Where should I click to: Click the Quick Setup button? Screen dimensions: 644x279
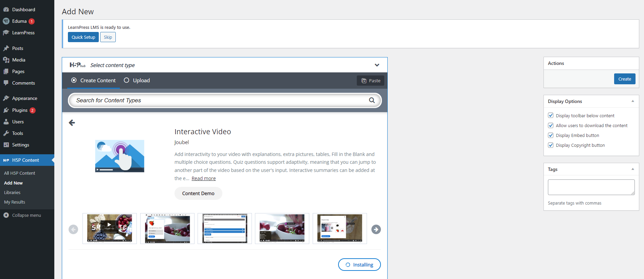point(83,37)
